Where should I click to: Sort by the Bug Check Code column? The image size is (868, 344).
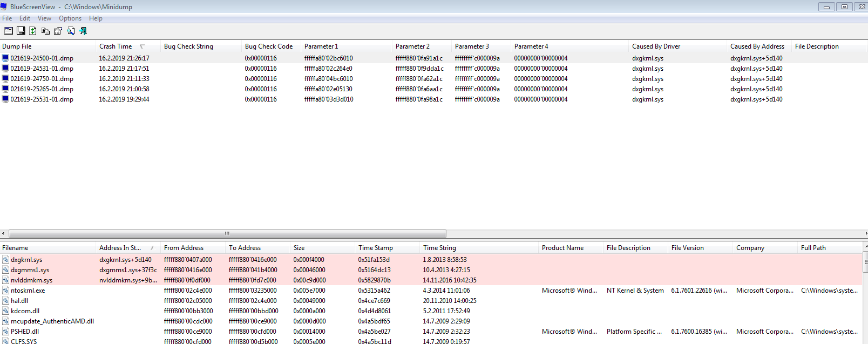272,46
